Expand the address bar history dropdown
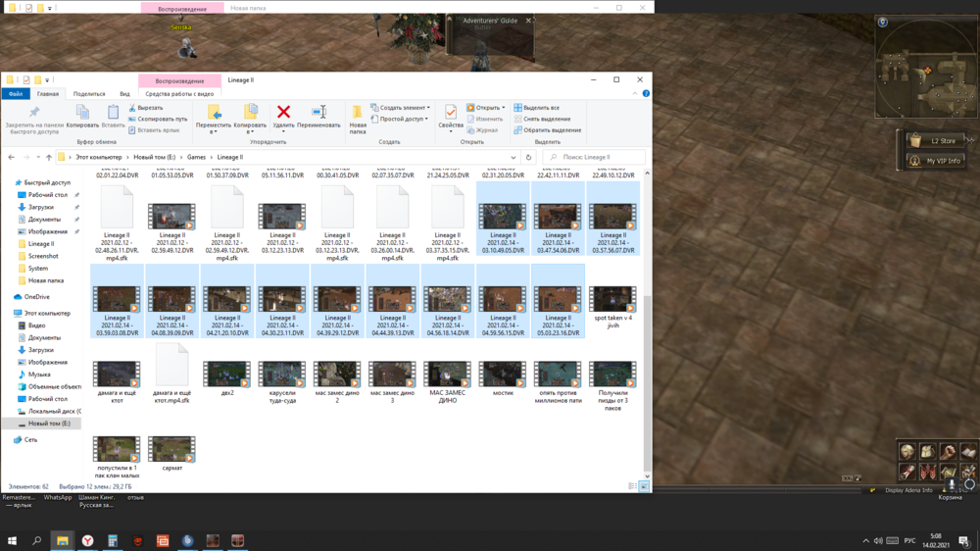 click(x=513, y=157)
